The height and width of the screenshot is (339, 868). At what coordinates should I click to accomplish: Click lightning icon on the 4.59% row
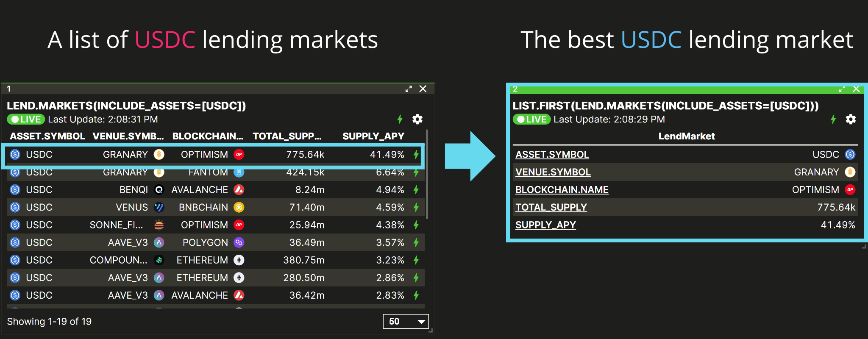tap(416, 207)
